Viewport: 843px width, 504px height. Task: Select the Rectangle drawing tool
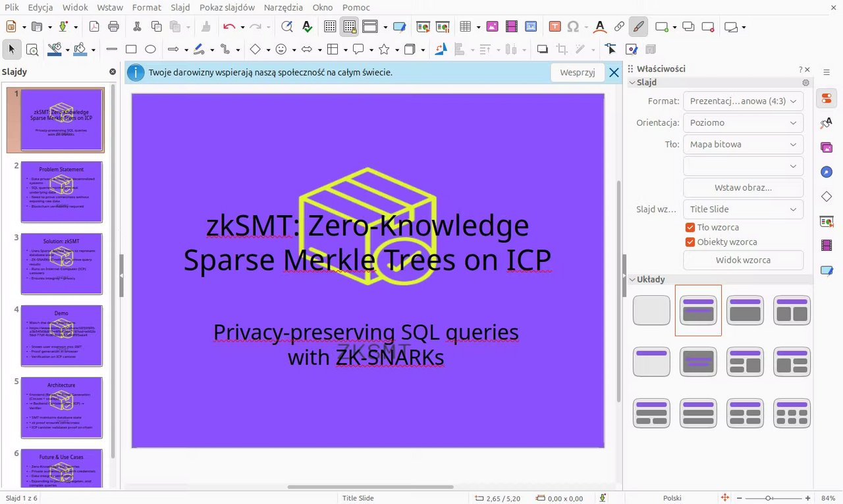(131, 49)
